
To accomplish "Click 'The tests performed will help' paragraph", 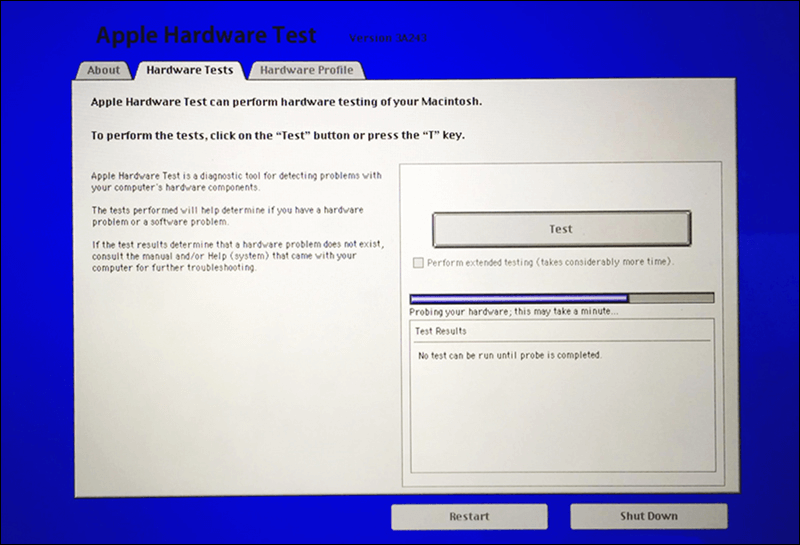I will pyautogui.click(x=228, y=216).
